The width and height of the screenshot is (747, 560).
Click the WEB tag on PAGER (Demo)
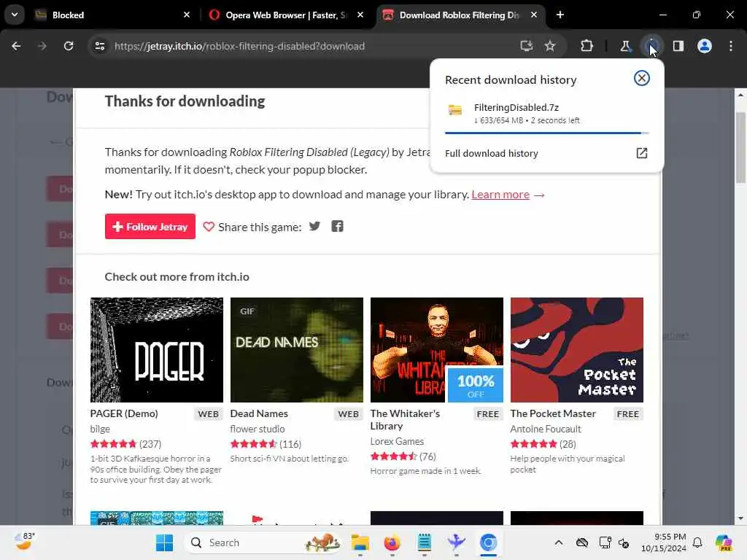[x=208, y=414]
